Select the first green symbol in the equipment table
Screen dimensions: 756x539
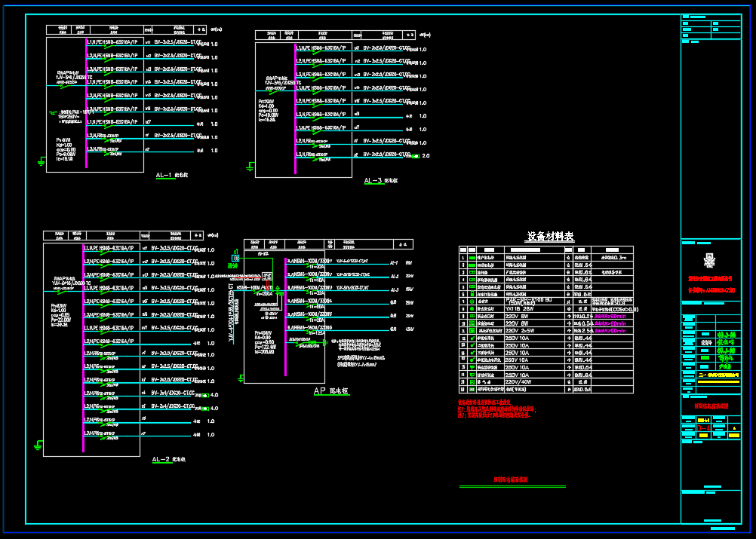pos(472,257)
